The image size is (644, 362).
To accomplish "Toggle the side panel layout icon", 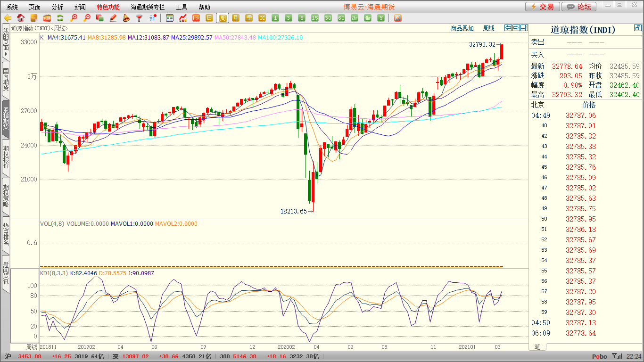I will (524, 28).
